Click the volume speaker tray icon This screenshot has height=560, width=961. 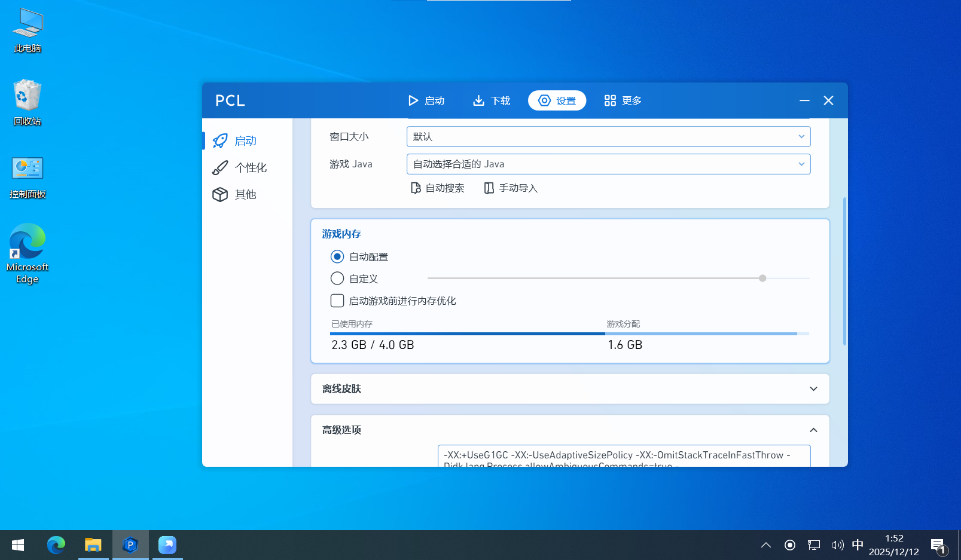837,545
